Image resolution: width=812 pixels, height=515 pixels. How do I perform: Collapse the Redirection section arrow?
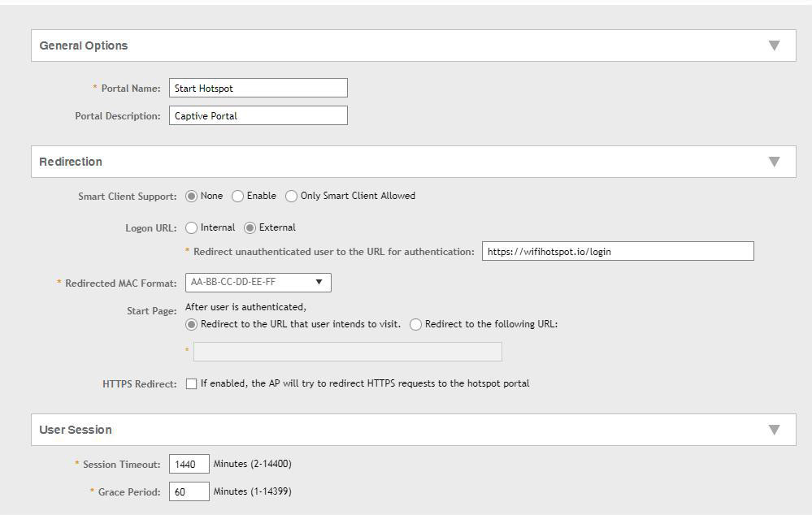(x=774, y=162)
